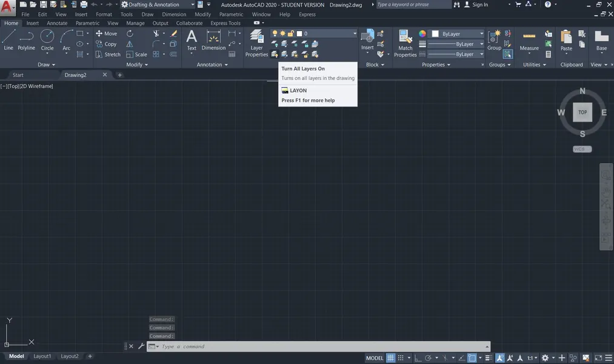Click the MODEL button in the status bar
Image resolution: width=614 pixels, height=364 pixels.
(376, 357)
